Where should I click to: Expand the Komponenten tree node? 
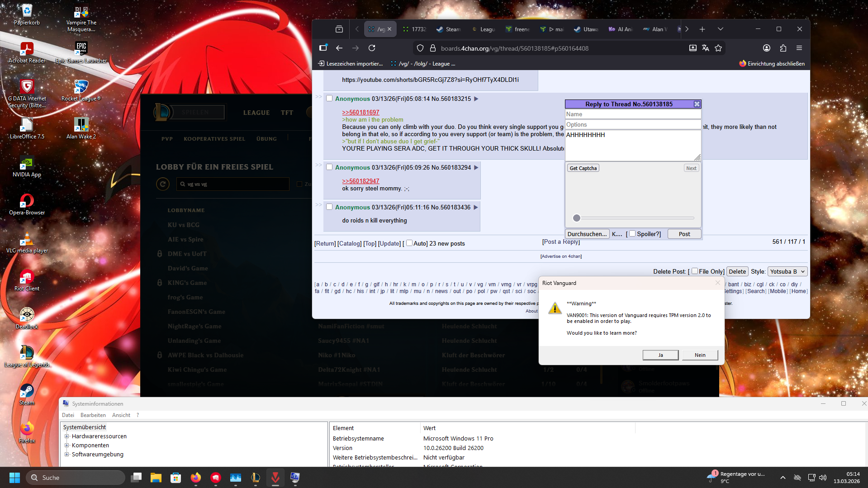click(x=67, y=445)
